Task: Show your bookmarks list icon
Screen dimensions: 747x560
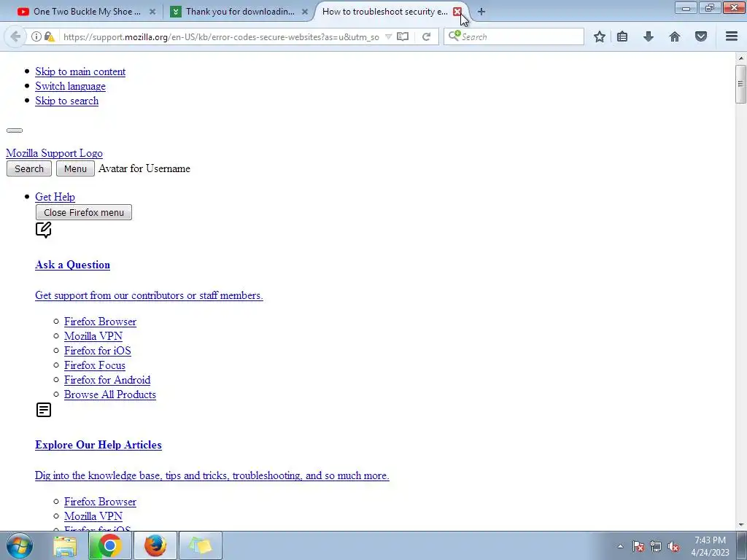Action: 622,36
